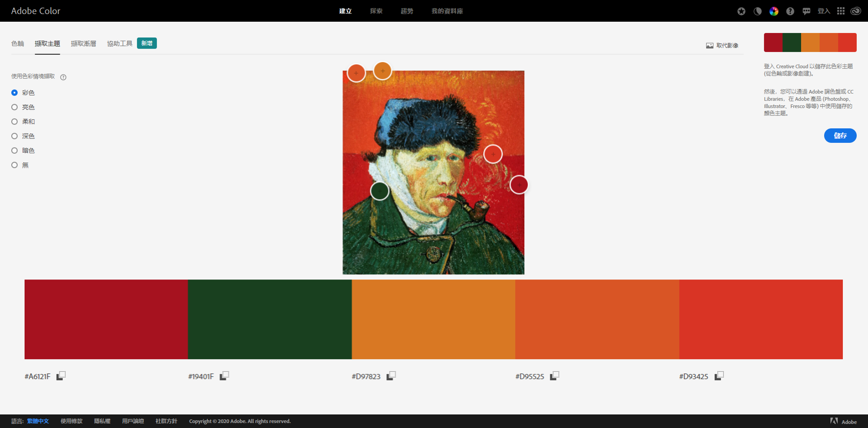Open the feedback chat bubble icon

806,11
